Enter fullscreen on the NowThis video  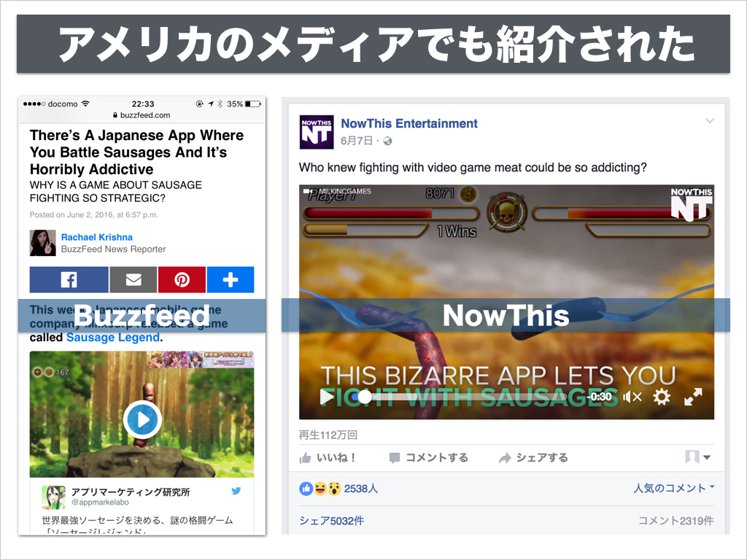[693, 397]
